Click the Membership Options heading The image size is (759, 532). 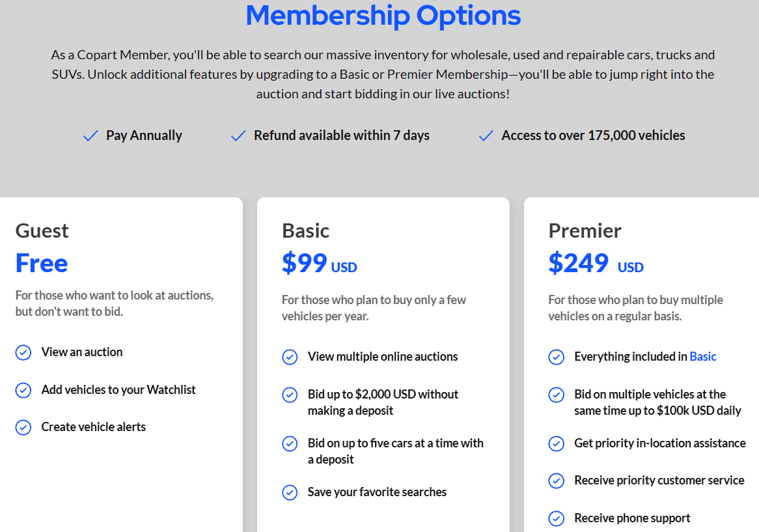click(x=383, y=16)
